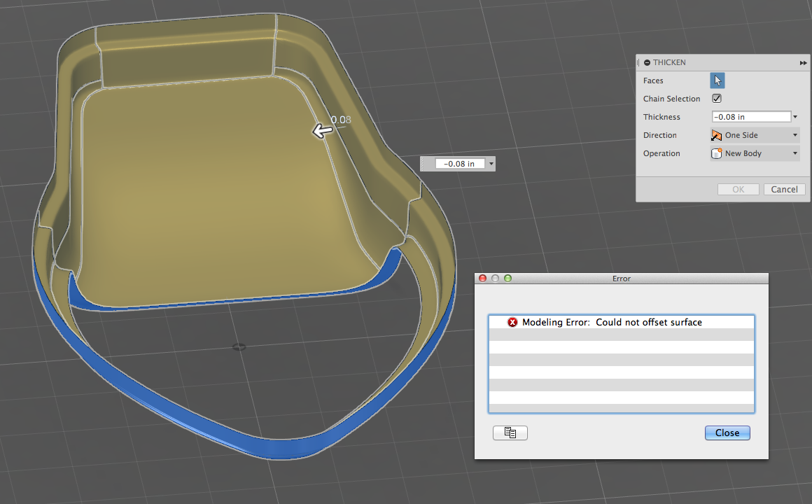
Task: Uncheck the Chain Selection checkbox
Action: click(x=717, y=98)
